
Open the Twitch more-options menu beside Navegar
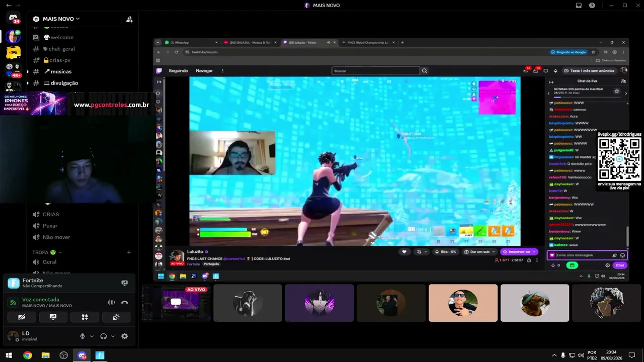tap(222, 71)
